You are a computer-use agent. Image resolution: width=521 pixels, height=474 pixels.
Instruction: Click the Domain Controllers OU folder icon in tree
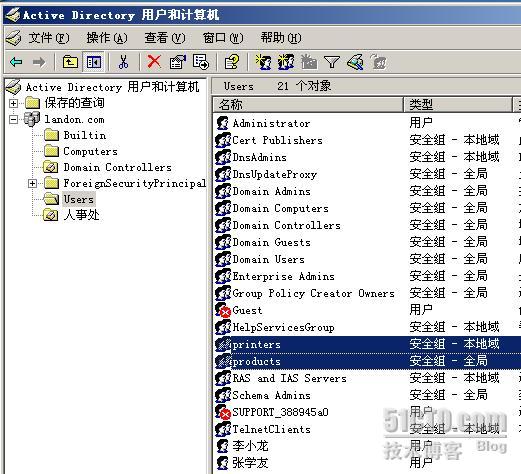point(51,167)
